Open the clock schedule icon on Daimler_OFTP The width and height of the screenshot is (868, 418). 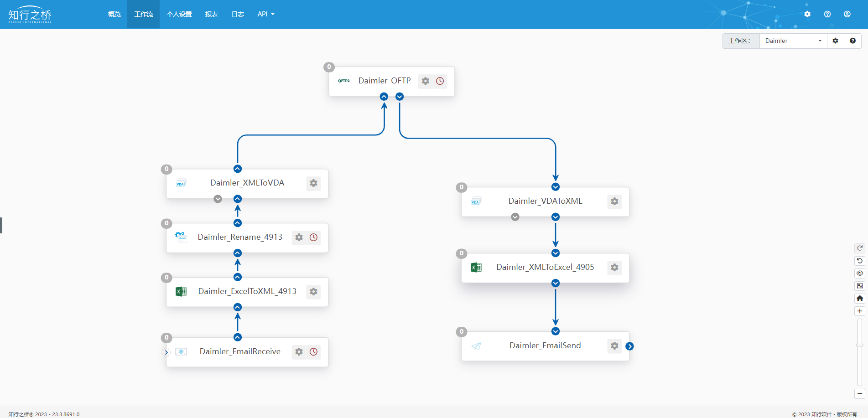(x=440, y=81)
